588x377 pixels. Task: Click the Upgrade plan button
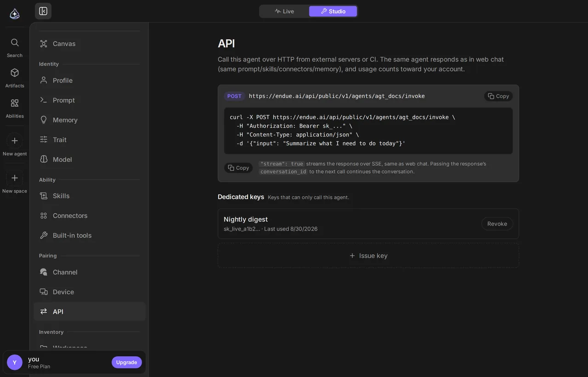click(x=127, y=362)
